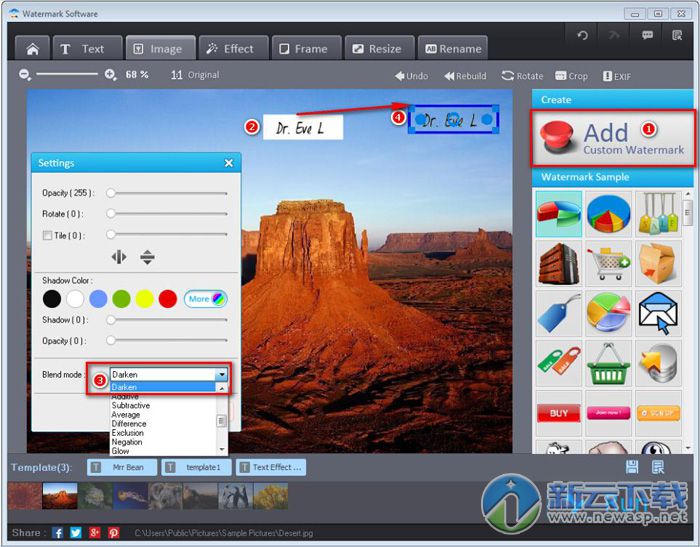Set view to 1:1 Original
Viewport: 700px width, 547px height.
pos(195,75)
